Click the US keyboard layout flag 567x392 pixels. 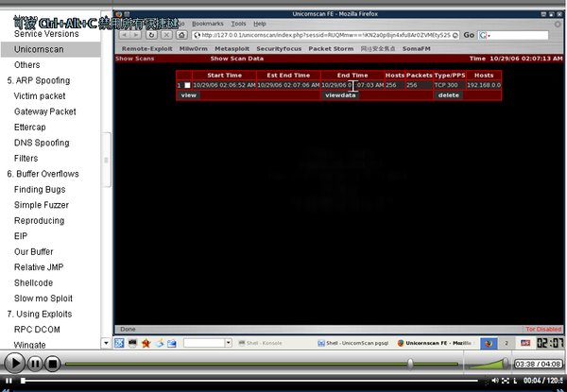tap(525, 343)
